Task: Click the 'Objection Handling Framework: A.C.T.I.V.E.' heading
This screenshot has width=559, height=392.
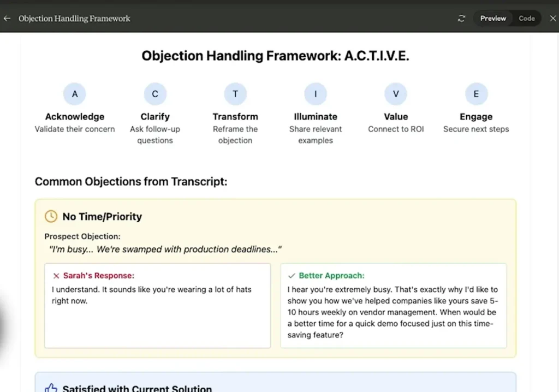Action: 275,56
